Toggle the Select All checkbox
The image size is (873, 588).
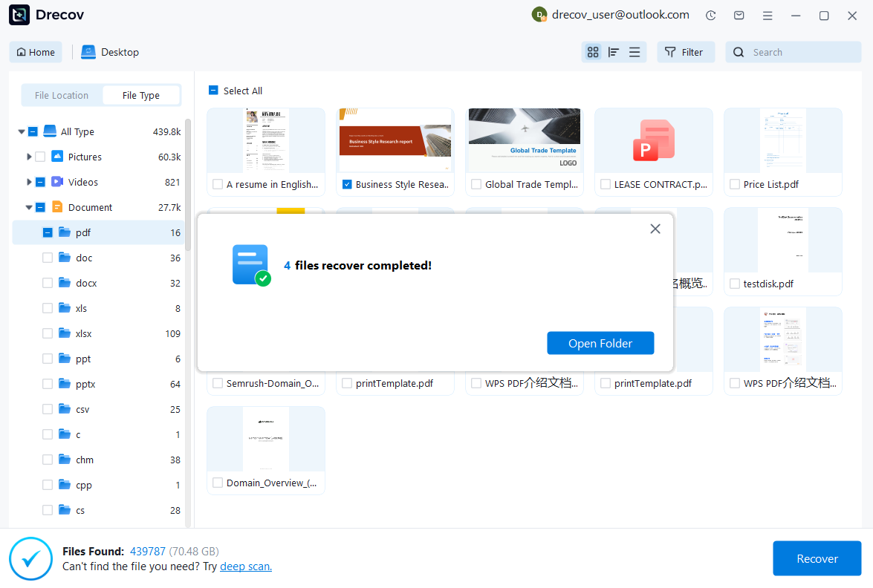(x=214, y=91)
